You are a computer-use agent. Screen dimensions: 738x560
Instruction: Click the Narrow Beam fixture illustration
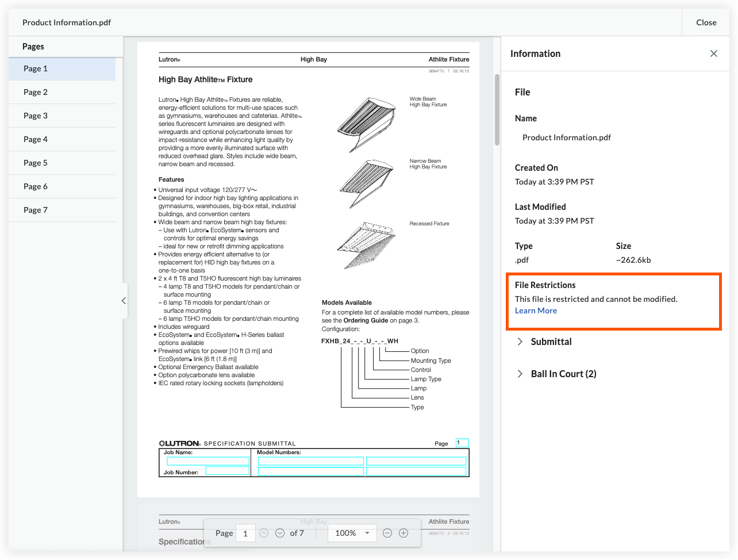tap(367, 184)
